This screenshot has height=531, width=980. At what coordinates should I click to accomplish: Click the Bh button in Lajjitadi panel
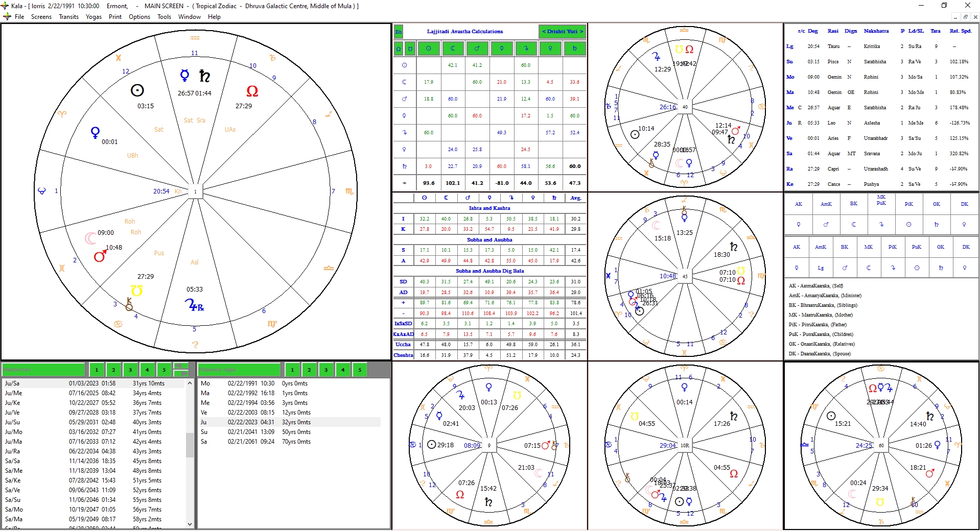pyautogui.click(x=398, y=32)
